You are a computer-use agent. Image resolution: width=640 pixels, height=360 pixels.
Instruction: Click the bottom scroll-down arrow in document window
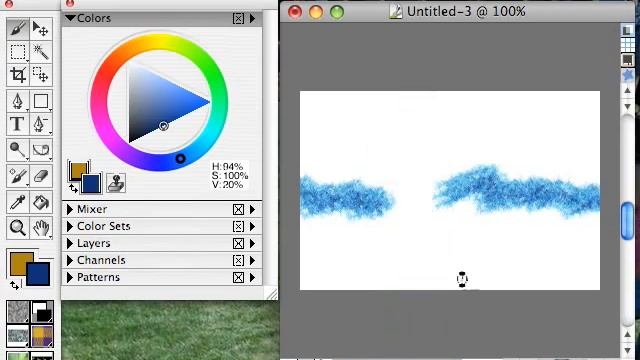627,351
